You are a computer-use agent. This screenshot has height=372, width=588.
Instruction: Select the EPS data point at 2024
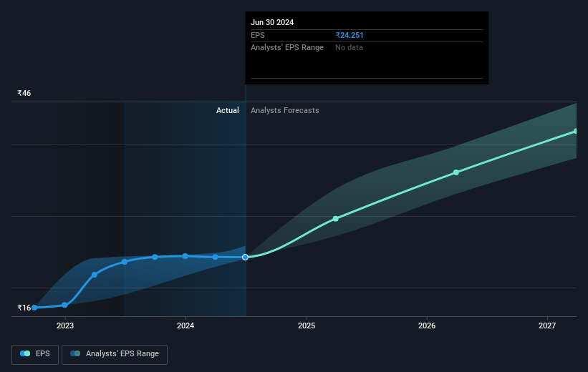click(x=185, y=256)
